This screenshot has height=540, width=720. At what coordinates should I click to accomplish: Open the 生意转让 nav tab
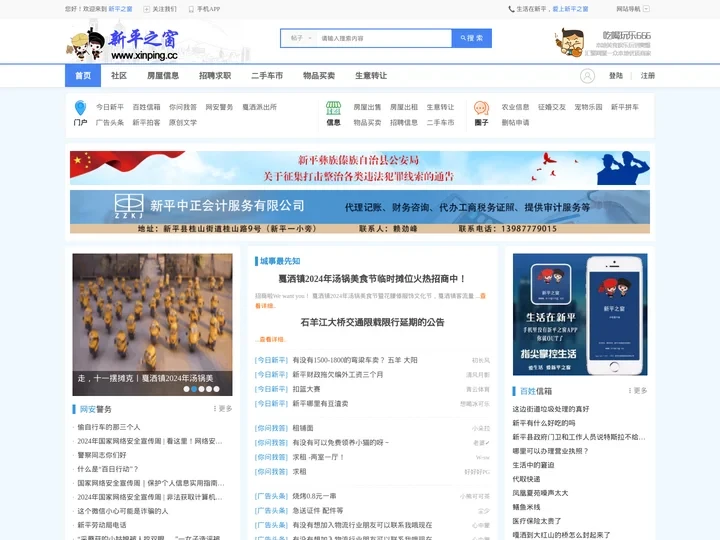[x=371, y=76]
